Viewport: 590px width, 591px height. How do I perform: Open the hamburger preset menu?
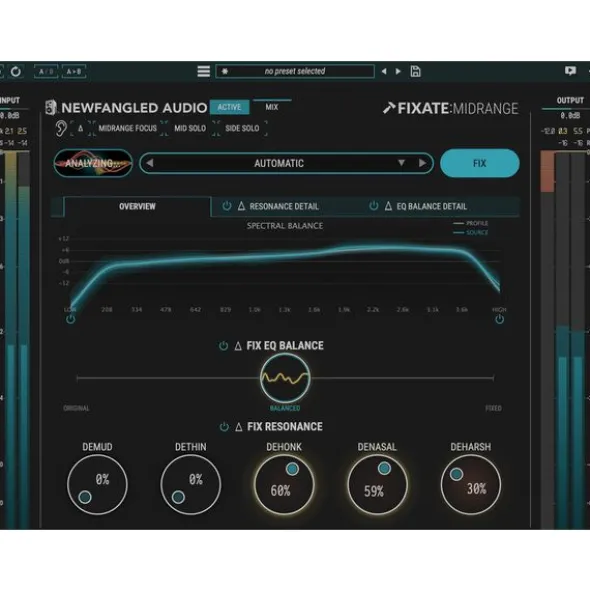point(204,71)
